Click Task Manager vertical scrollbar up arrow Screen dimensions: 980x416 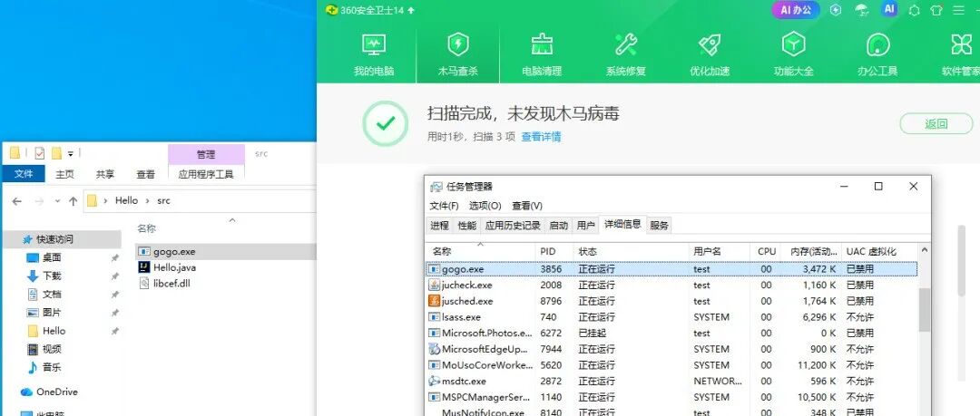coord(925,250)
